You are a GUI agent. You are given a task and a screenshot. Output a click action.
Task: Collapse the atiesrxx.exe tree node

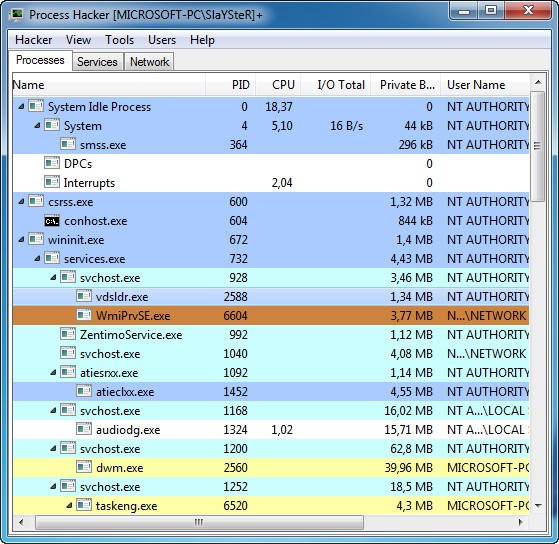53,373
